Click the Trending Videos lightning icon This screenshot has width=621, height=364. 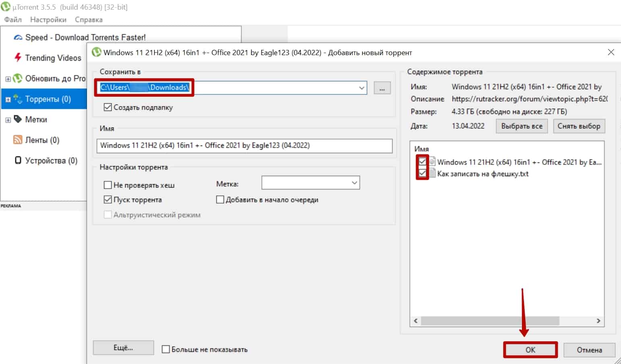pyautogui.click(x=18, y=58)
